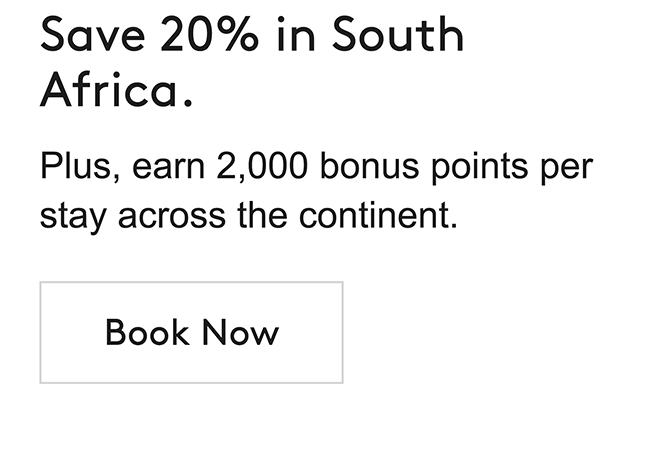
Task: Click the Book Now button
Action: coord(191,332)
